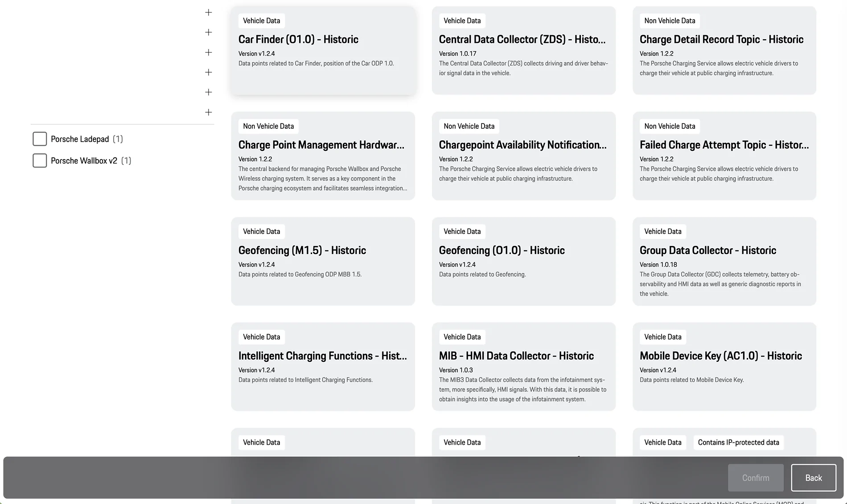Click Vehicle Data tag on Central Data Collector card
This screenshot has height=504, width=847.
click(462, 20)
